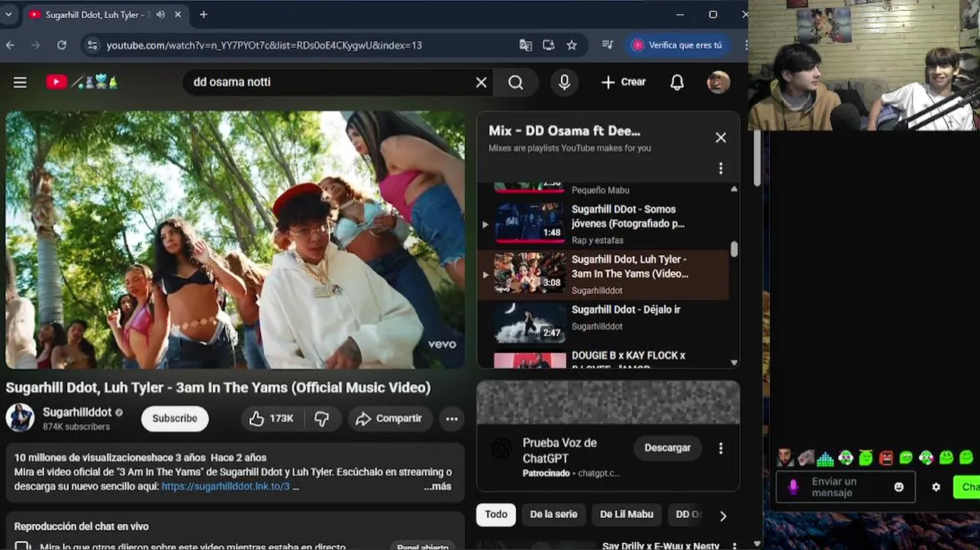Click Verifica que eres tú button

click(x=677, y=45)
